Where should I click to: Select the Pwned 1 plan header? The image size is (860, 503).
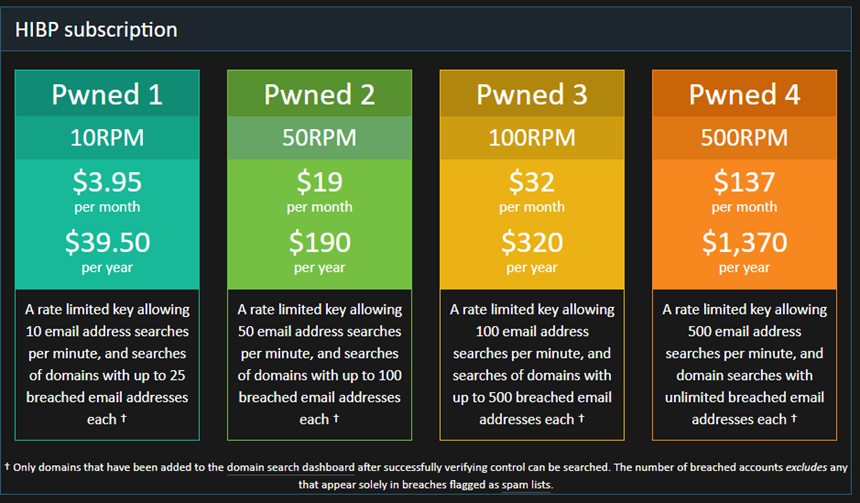click(107, 94)
